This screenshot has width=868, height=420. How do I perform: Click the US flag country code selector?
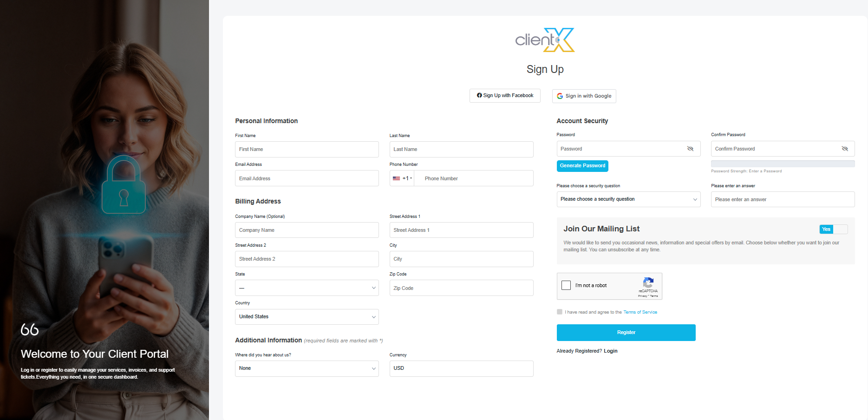click(x=402, y=178)
